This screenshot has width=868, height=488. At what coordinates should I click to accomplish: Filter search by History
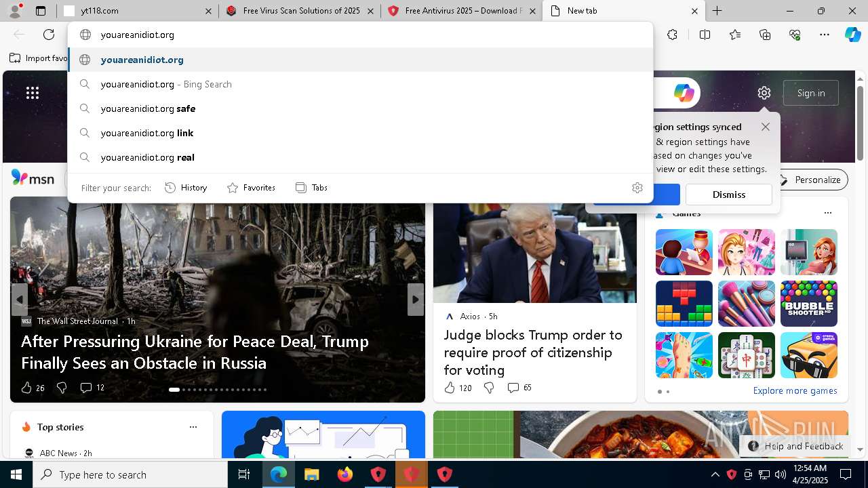point(186,188)
